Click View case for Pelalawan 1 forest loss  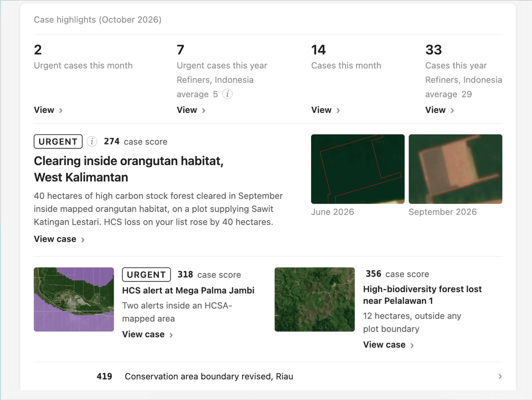(x=389, y=345)
